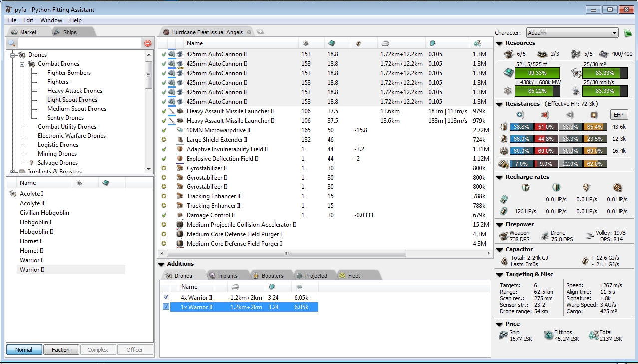Click the Medium Projectile Collision Accelerator II icon
This screenshot has height=364, width=638.
[x=180, y=225]
